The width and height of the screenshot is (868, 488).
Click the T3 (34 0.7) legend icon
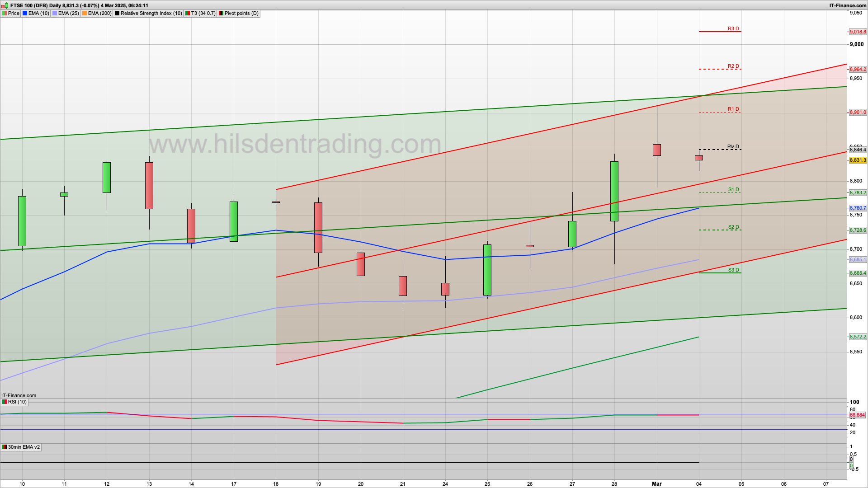coord(188,13)
